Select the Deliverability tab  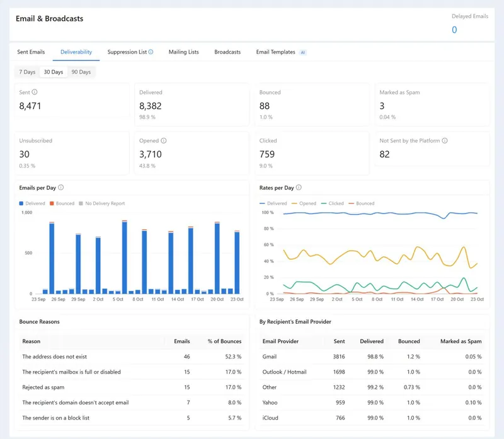point(76,52)
